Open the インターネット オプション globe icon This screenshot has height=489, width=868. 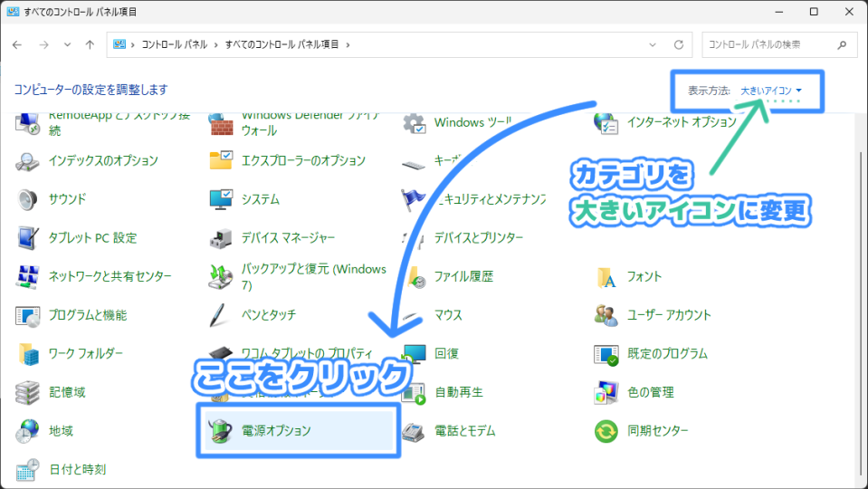point(606,123)
